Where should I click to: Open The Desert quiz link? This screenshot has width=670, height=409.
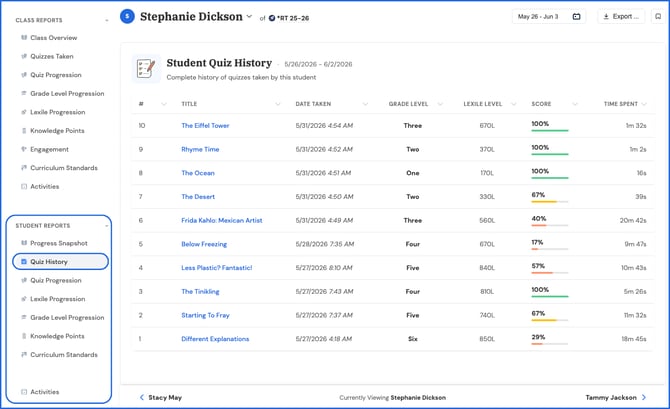coord(198,197)
